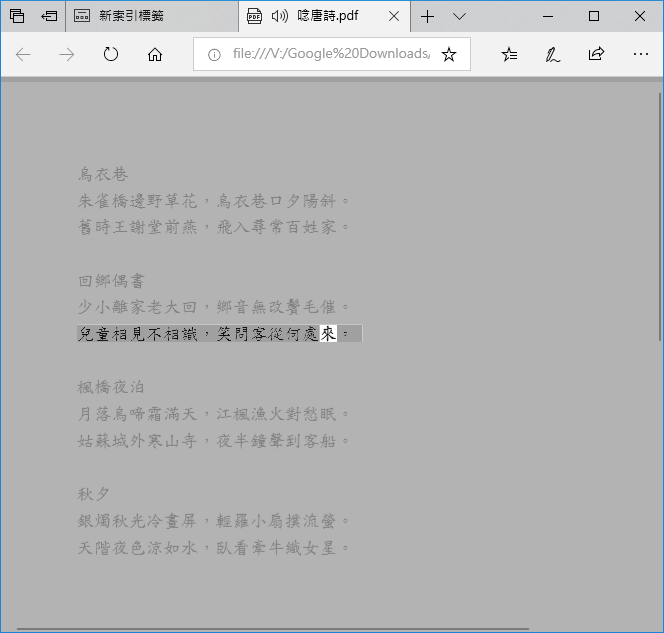Minimize the browser window
This screenshot has width=664, height=633.
click(x=548, y=16)
